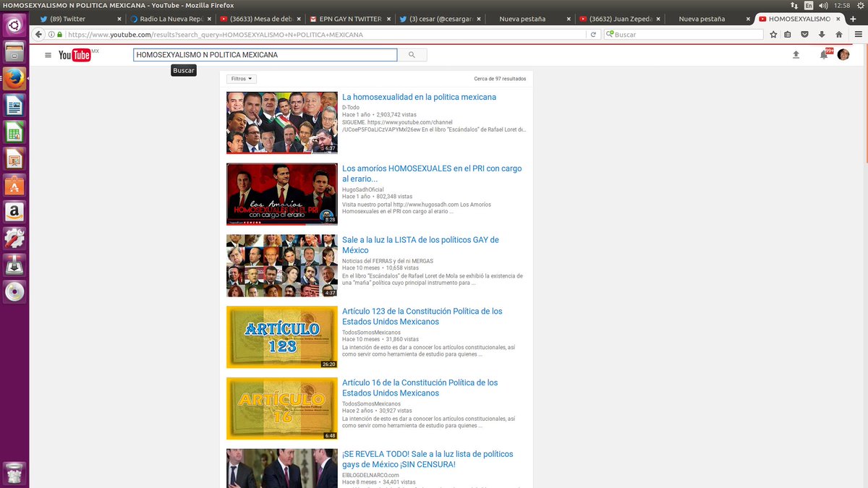Switch to EPN GAY N TWITTER tab
The height and width of the screenshot is (488, 868).
(351, 19)
